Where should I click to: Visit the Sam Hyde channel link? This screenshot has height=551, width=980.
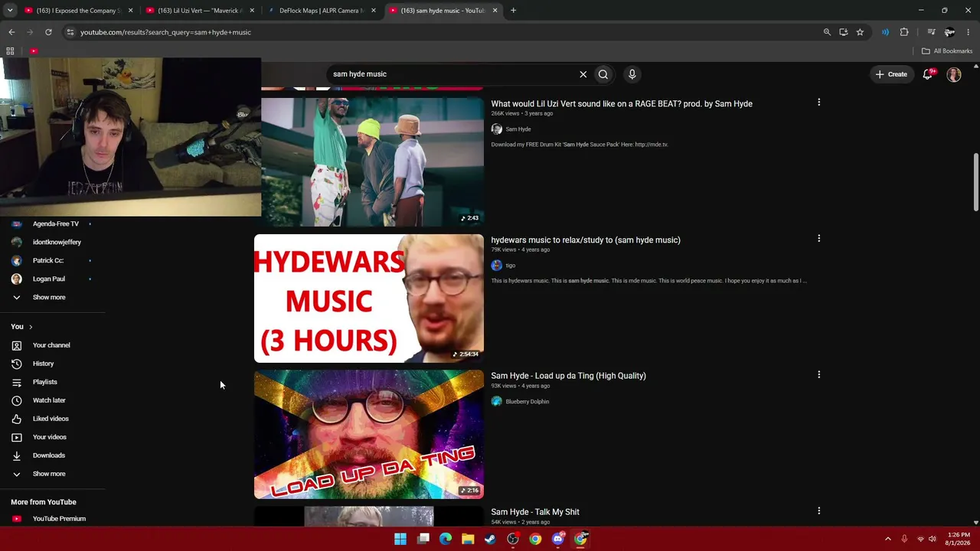click(x=518, y=129)
